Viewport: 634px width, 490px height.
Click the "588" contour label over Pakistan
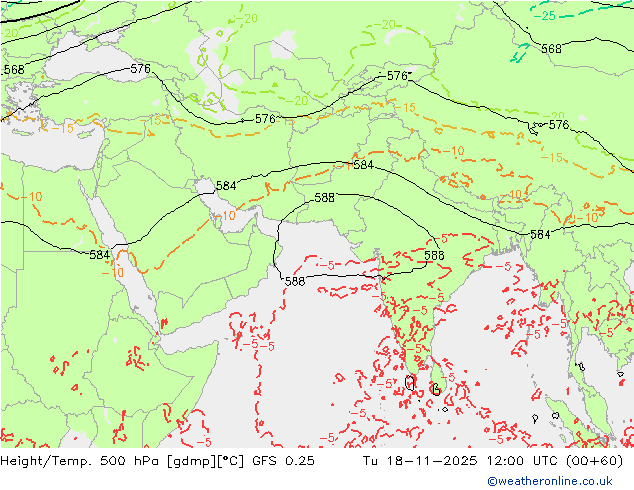pos(325,198)
